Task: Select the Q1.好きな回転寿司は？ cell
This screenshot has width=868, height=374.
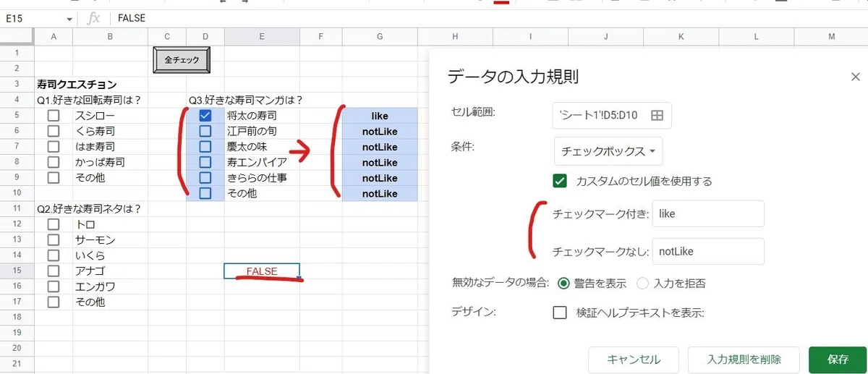Action: point(91,100)
